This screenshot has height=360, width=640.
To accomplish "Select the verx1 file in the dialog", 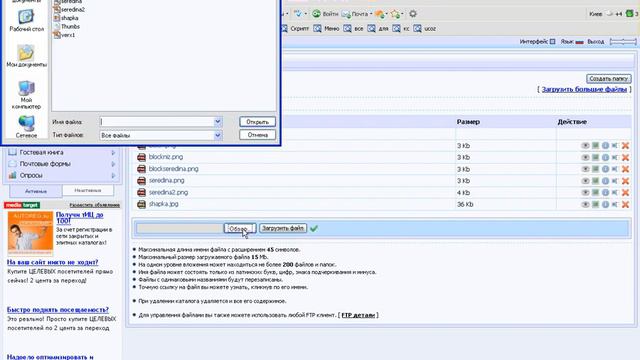I will click(x=64, y=35).
